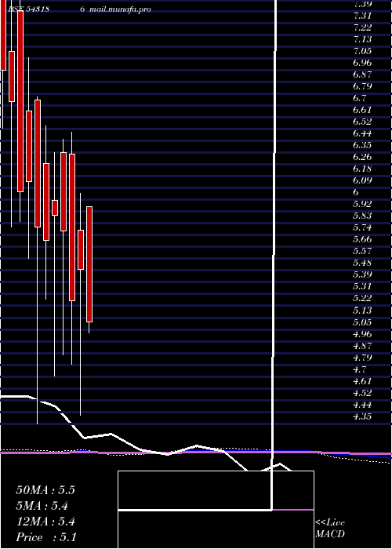The image size is (392, 549).
Task: Click the <<Live MACD label
Action: coord(330,528)
